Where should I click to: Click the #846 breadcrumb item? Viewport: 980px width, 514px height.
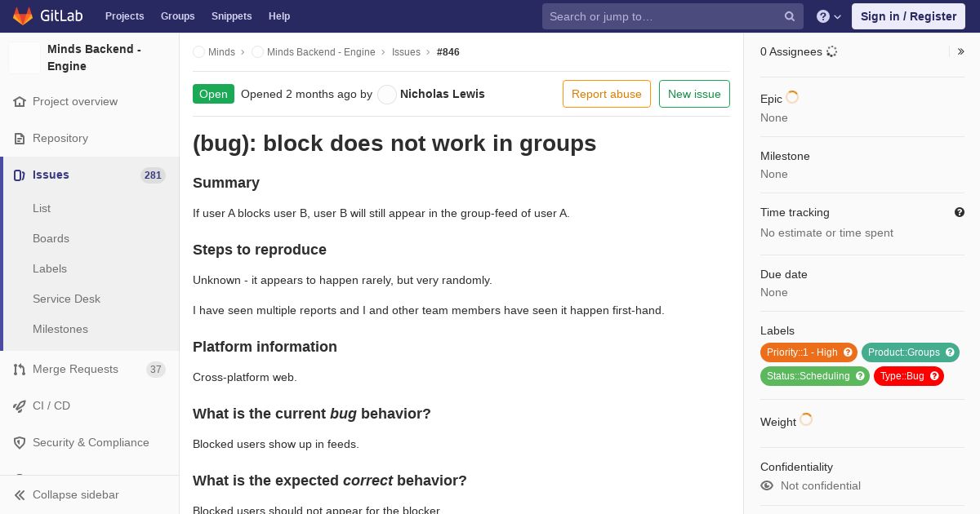tap(448, 52)
